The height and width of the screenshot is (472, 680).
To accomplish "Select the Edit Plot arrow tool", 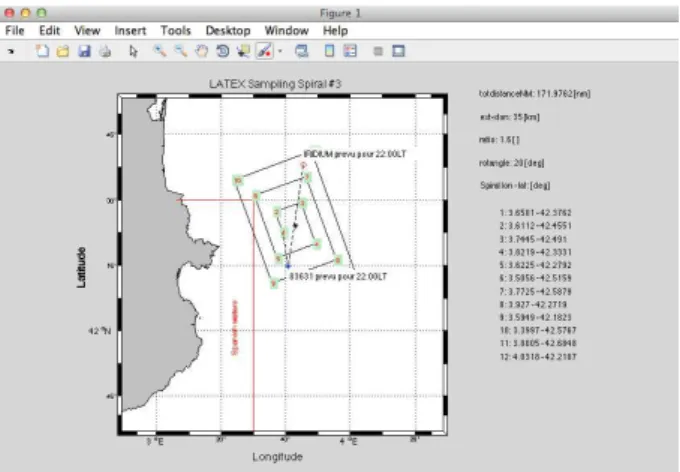I will (134, 51).
